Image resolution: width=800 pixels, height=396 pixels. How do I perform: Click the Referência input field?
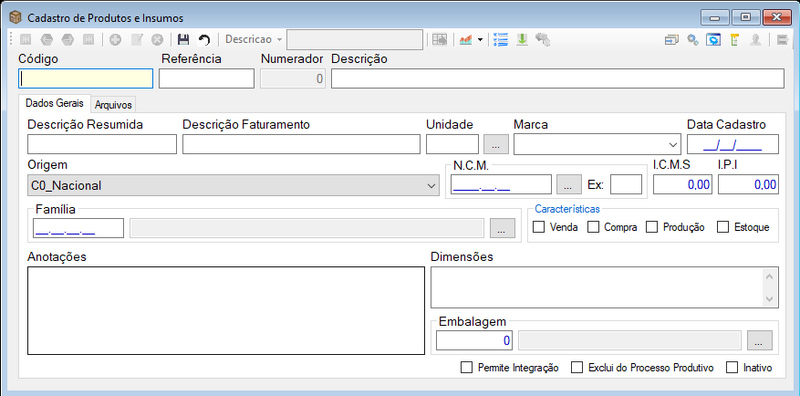[x=207, y=79]
